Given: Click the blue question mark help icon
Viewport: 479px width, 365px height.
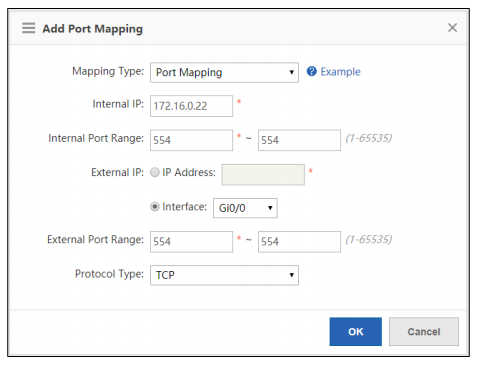Looking at the screenshot, I should [x=311, y=71].
